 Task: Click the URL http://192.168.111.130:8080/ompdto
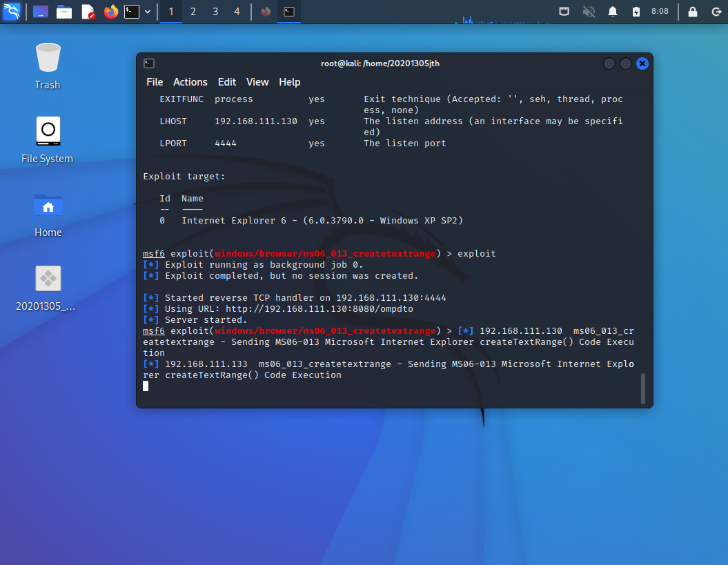point(319,309)
